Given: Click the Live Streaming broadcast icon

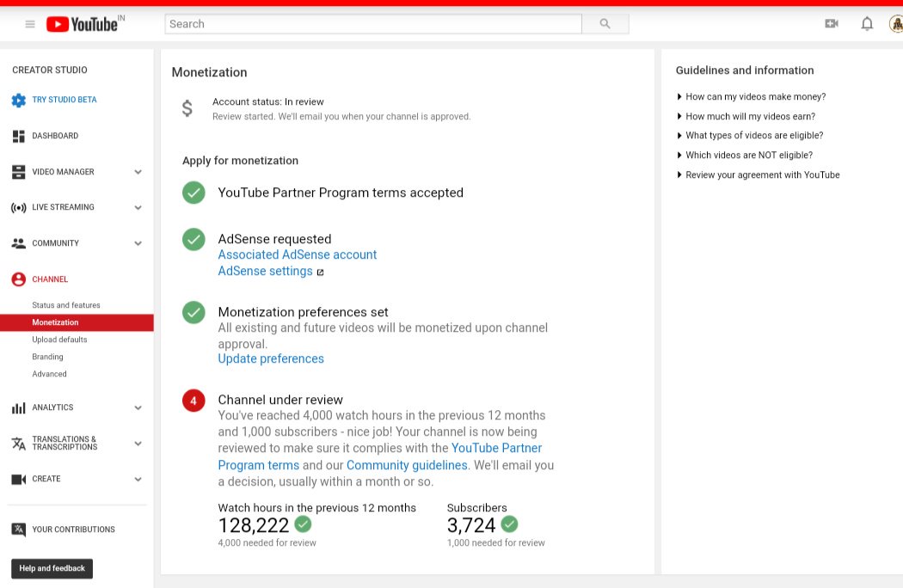Looking at the screenshot, I should tap(18, 207).
